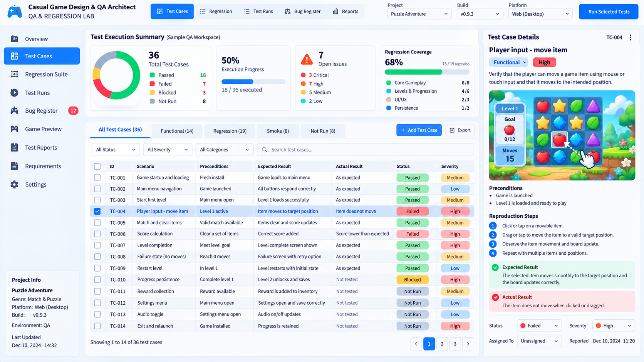Click the Search test cases input field
The image size is (644, 362).
coord(366,150)
